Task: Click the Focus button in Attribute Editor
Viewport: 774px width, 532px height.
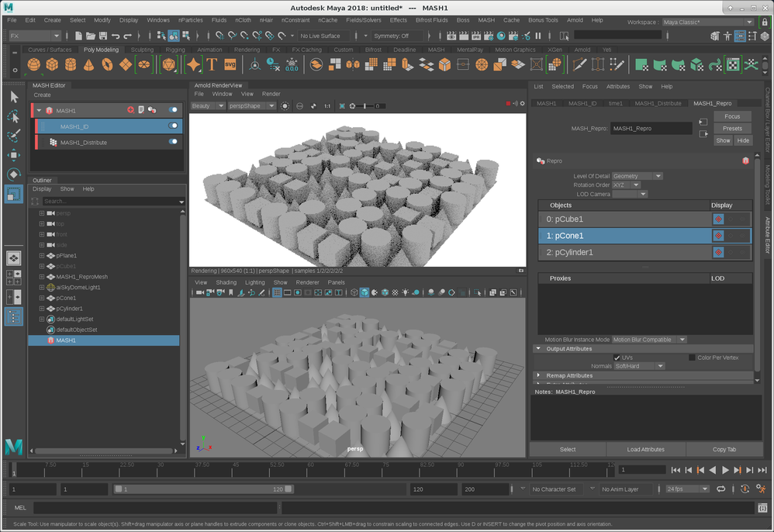Action: pos(732,116)
